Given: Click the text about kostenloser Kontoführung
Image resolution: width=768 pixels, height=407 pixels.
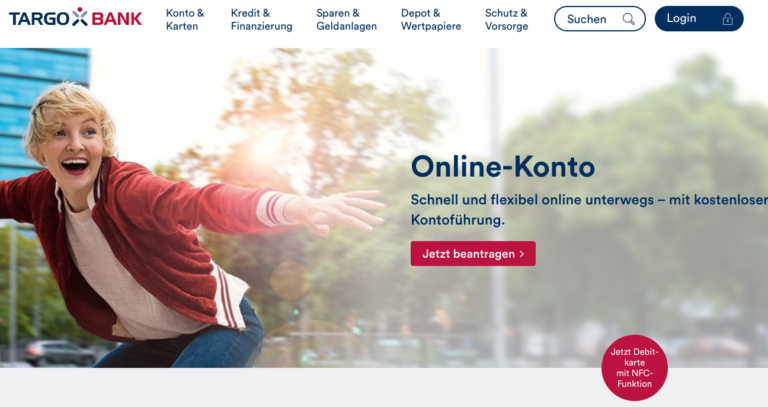Looking at the screenshot, I should tap(589, 210).
